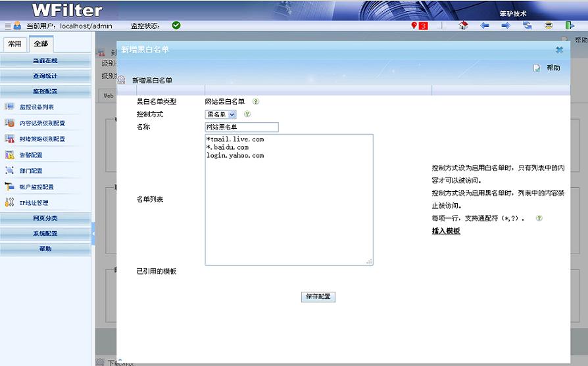The height and width of the screenshot is (366, 588).
Task: Close the 新增黑白名单 dialog
Action: (559, 50)
